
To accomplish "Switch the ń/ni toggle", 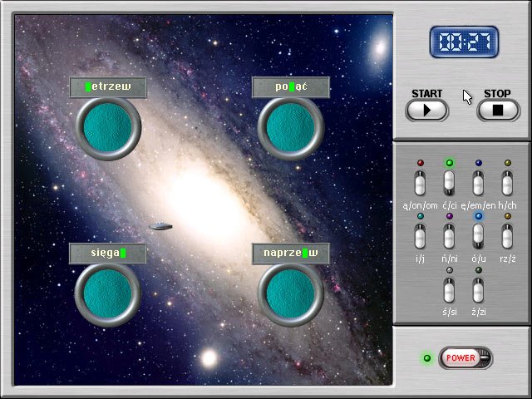I will point(449,236).
